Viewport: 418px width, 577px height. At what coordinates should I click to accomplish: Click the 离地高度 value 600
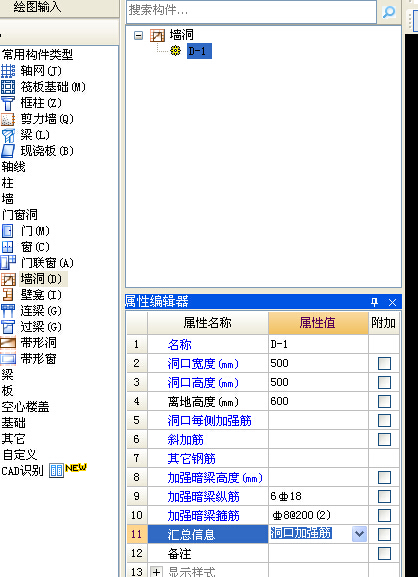[318, 401]
